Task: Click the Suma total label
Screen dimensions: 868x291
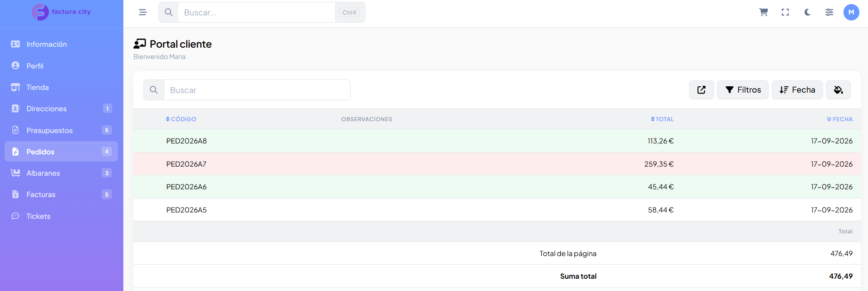Action: (578, 276)
